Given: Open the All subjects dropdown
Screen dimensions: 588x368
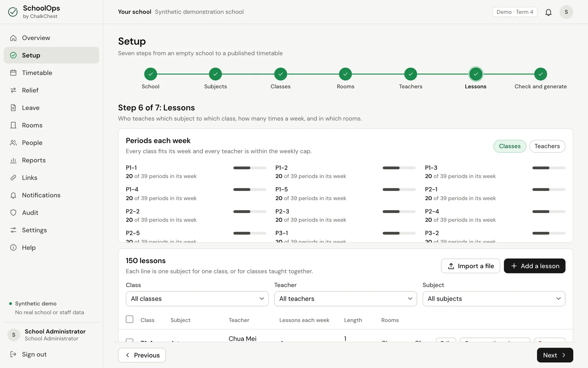Looking at the screenshot, I should (x=494, y=299).
